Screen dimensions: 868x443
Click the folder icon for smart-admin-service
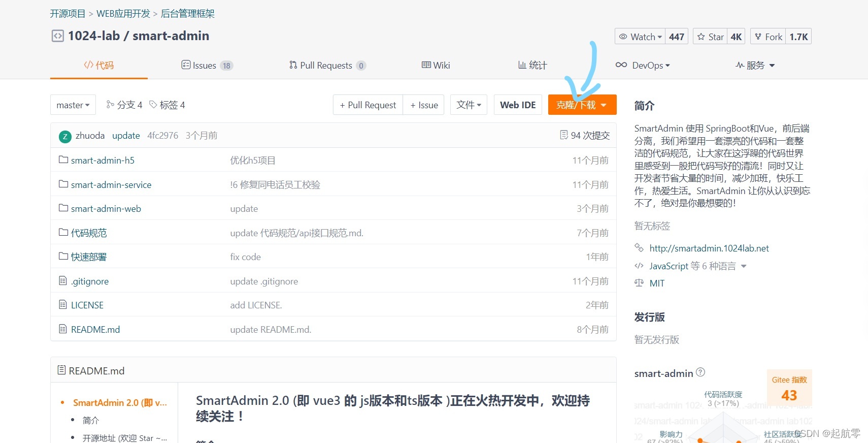(x=63, y=184)
